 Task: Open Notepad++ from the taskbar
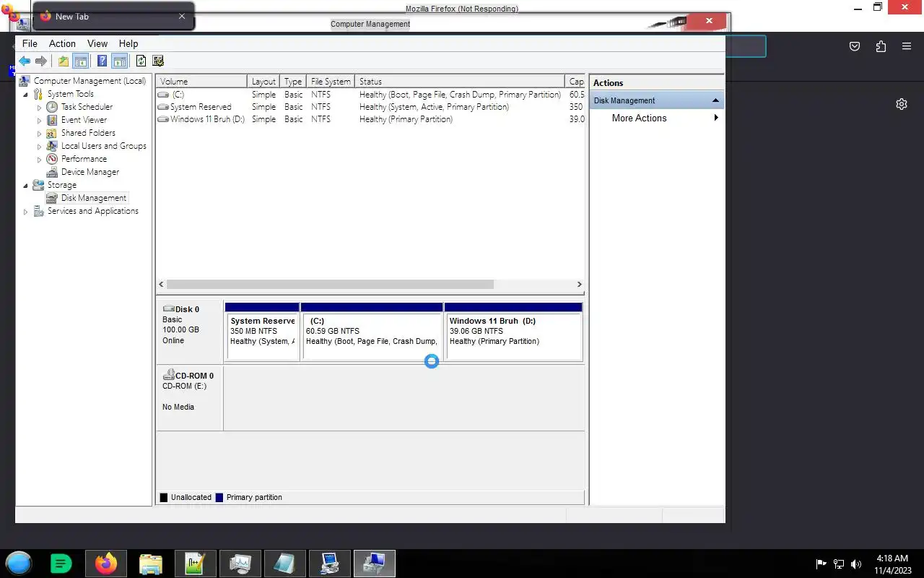click(195, 564)
